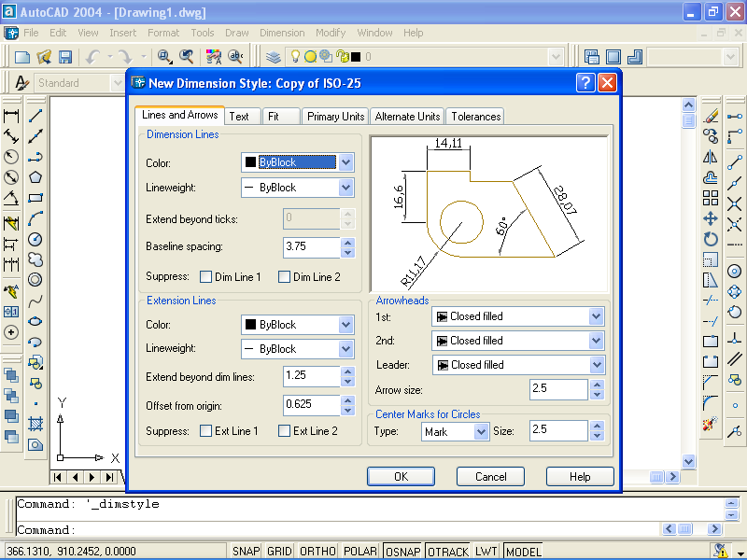Click the OK button
This screenshot has width=747, height=560.
(401, 477)
